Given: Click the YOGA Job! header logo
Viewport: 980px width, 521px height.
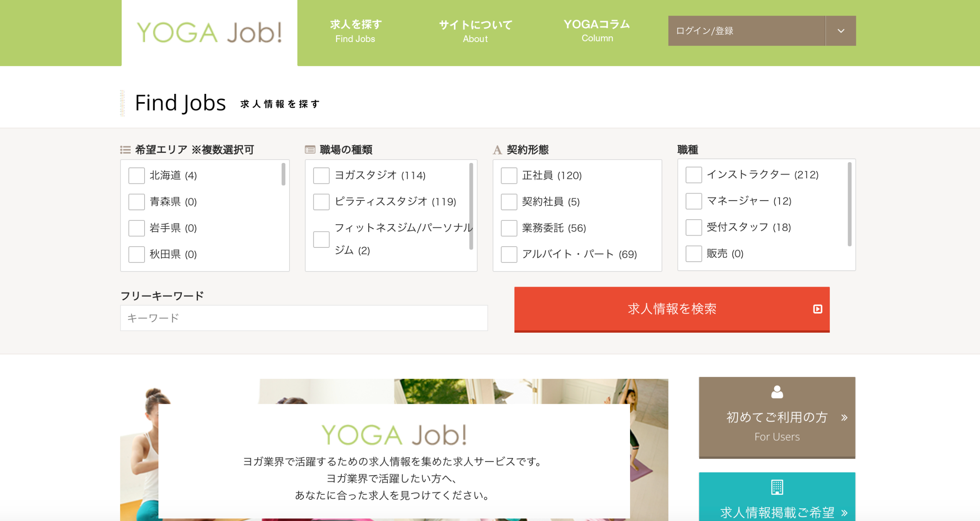Looking at the screenshot, I should click(209, 33).
